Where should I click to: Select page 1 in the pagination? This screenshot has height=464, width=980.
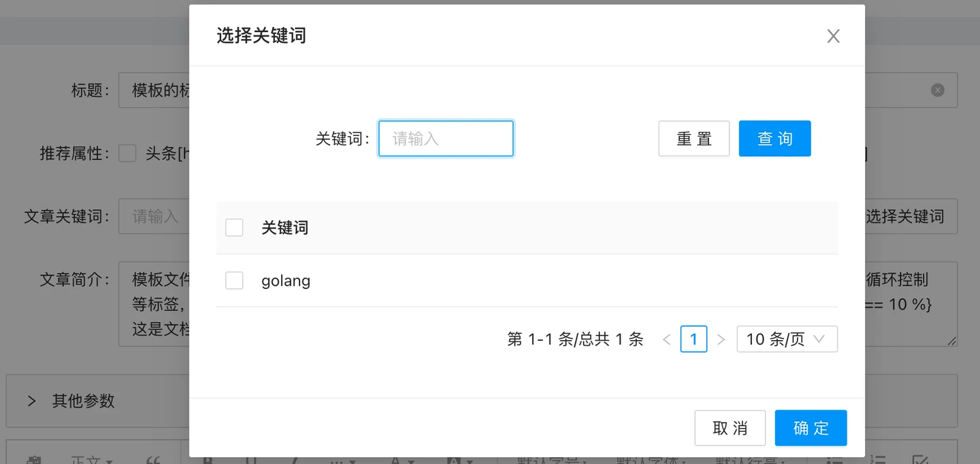[x=693, y=339]
